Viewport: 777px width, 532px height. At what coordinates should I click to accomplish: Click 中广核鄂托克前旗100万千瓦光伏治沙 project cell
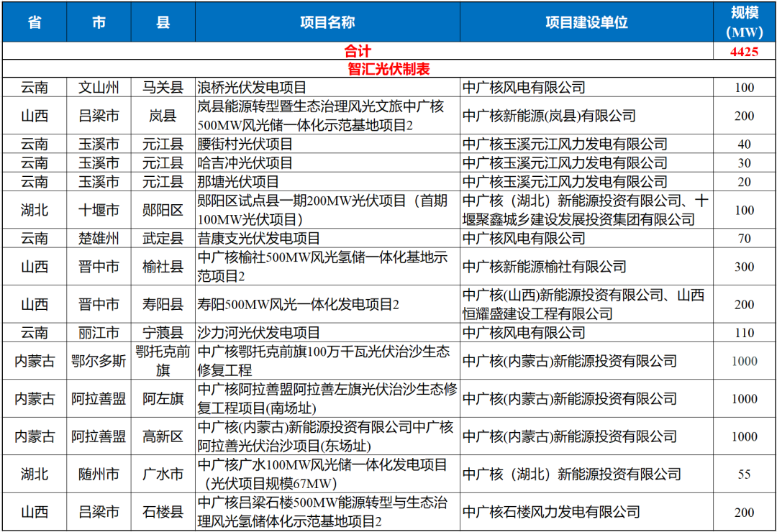point(327,361)
